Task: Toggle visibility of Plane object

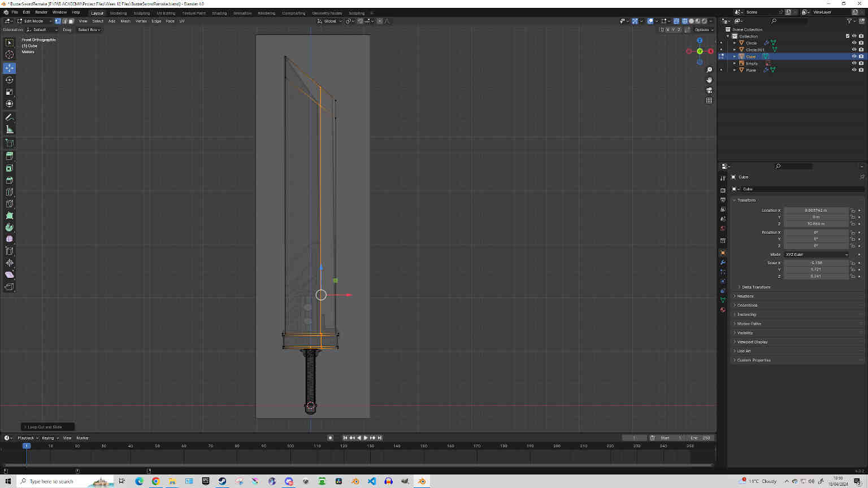Action: (854, 70)
